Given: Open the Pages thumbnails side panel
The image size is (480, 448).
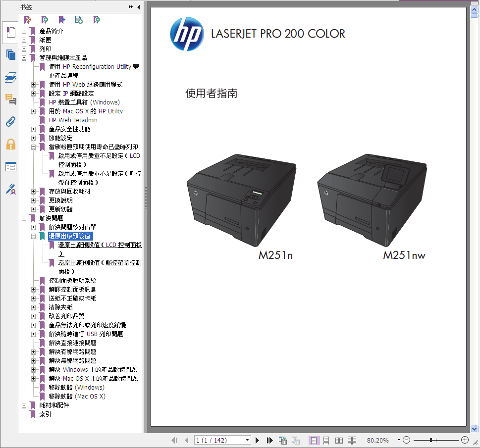Looking at the screenshot, I should pos(11,55).
